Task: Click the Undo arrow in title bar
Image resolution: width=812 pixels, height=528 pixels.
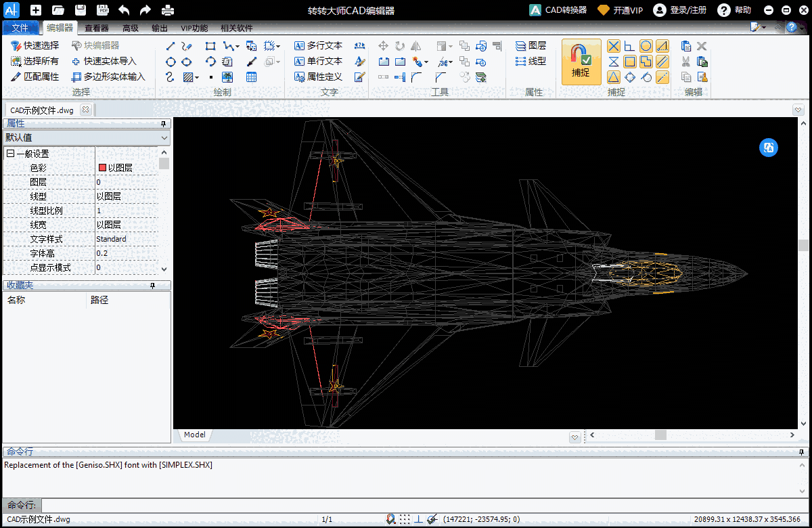Action: [123, 10]
